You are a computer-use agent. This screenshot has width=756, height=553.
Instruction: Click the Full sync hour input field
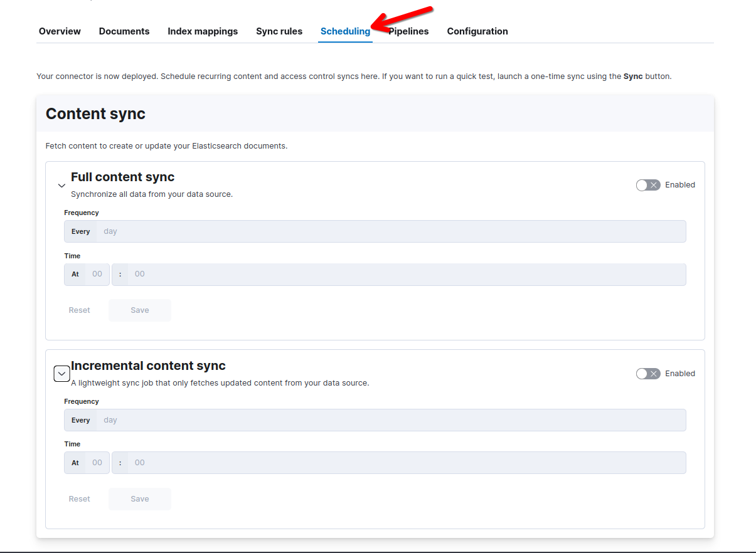click(97, 274)
